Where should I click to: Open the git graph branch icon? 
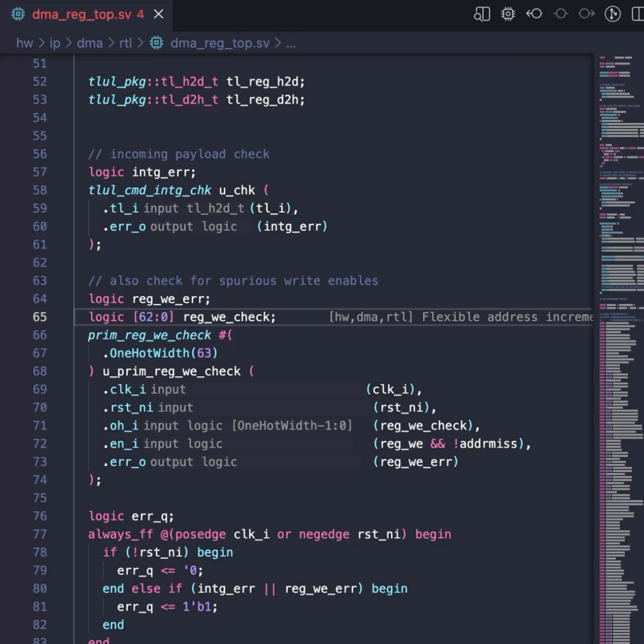click(612, 14)
